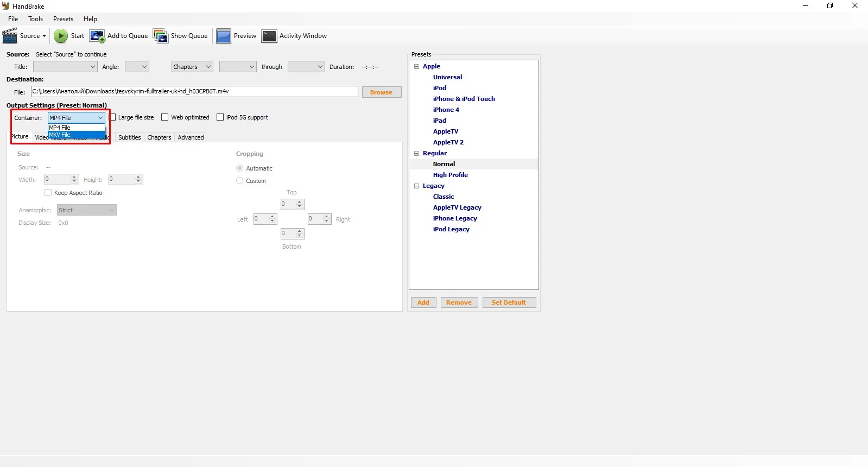The image size is (868, 467).
Task: Open the Help menu
Action: tap(90, 19)
